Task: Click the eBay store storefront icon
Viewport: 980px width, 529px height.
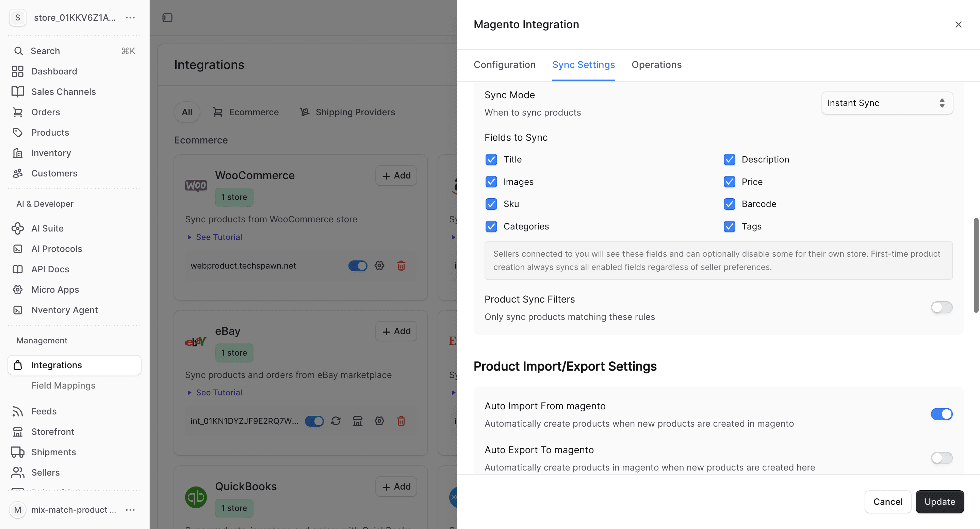Action: 358,421
